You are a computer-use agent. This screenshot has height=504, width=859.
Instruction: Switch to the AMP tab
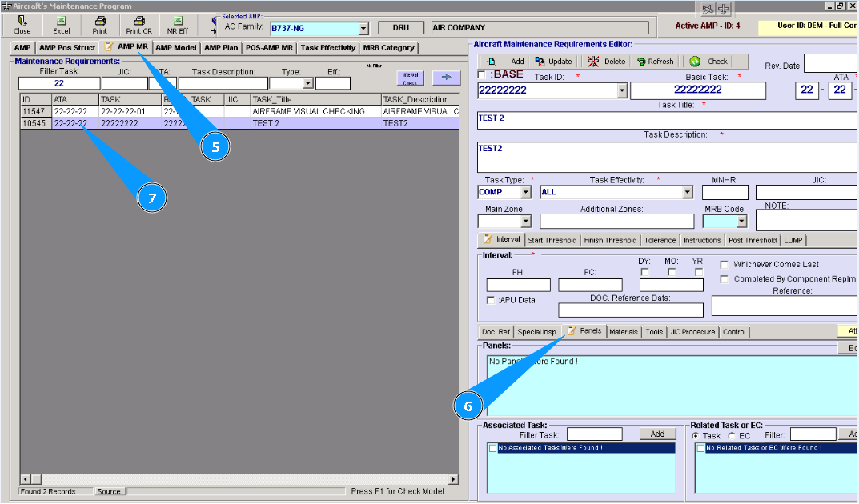click(22, 48)
